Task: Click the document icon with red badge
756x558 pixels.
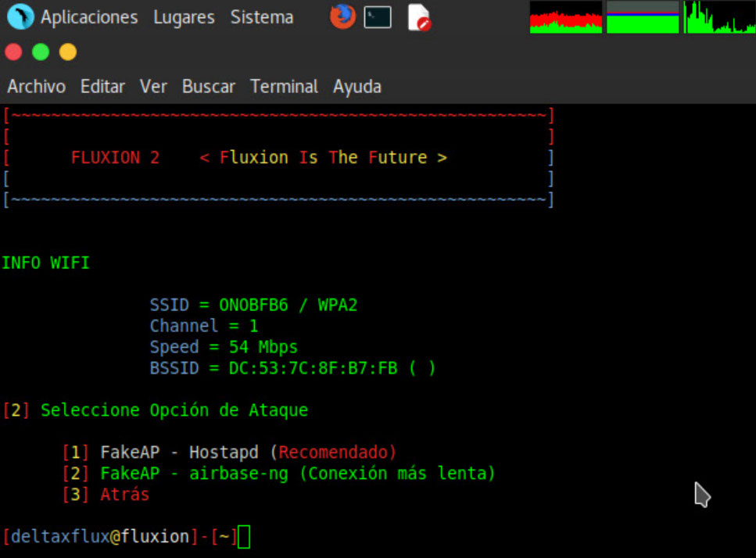Action: pos(419,17)
